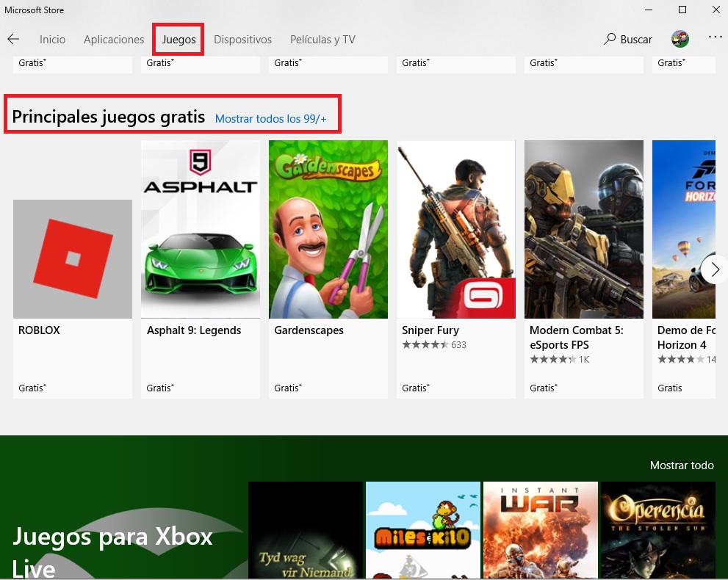
Task: Show next free games with right chevron
Action: [715, 269]
